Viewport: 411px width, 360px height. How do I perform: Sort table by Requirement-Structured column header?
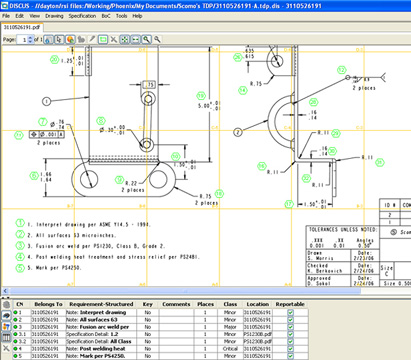pyautogui.click(x=101, y=304)
